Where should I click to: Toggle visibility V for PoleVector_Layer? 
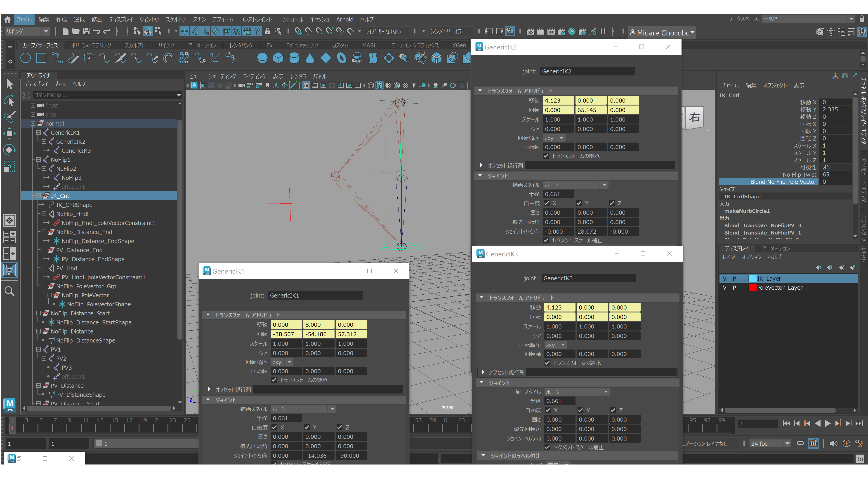724,287
